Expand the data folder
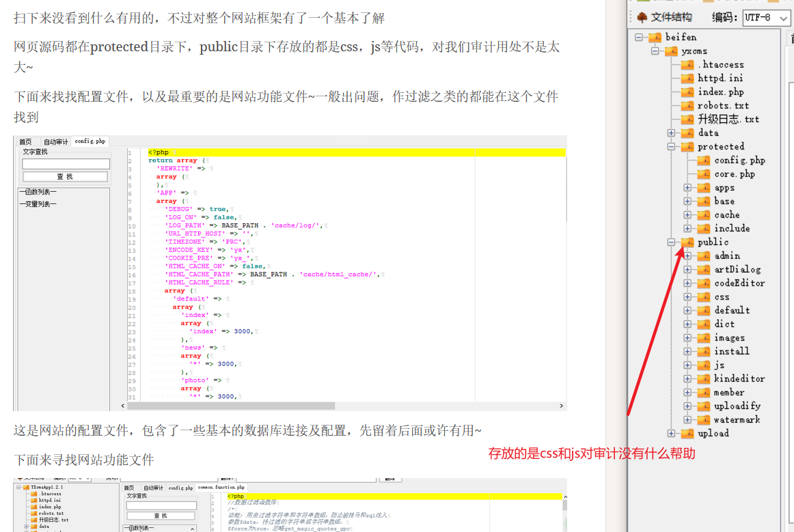The image size is (794, 532). (671, 133)
